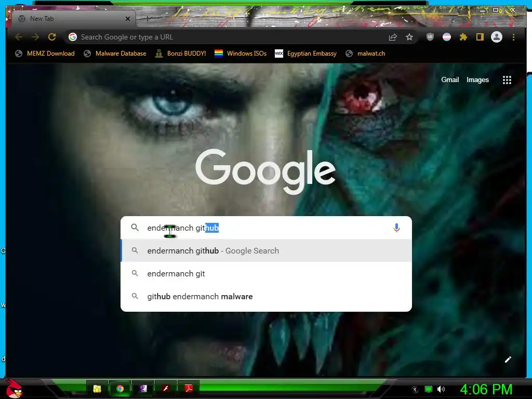The height and width of the screenshot is (399, 532).
Task: Open the malwat.ch bookmark
Action: tap(365, 54)
